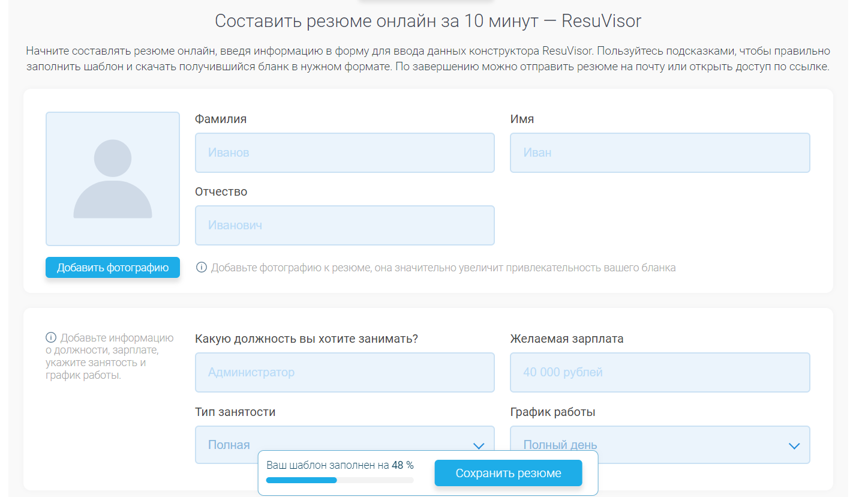Click the 'Тип занятости' label
This screenshot has height=497, width=868.
(235, 412)
